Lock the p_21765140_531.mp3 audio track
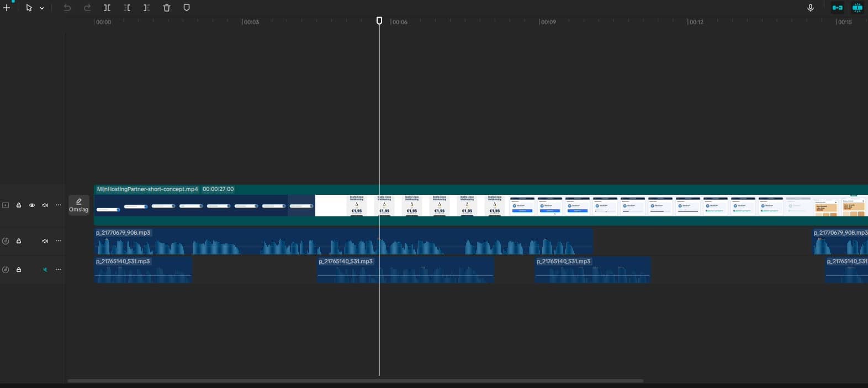This screenshot has width=868, height=388. 19,270
